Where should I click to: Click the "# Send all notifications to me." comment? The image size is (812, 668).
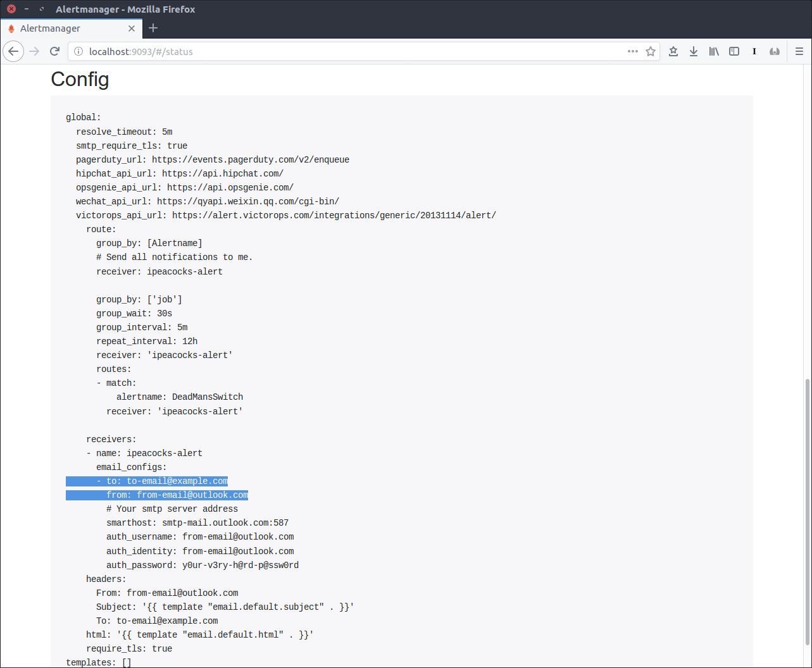pos(175,257)
